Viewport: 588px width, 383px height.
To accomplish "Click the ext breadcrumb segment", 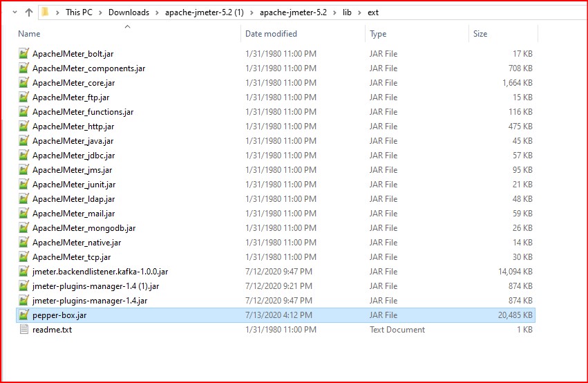I will (x=372, y=12).
